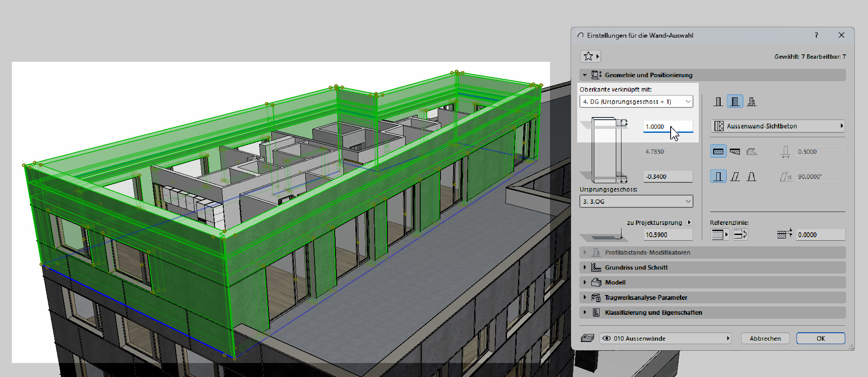Select the straight wall geometry icon
Screen dimensions: 868x377
pyautogui.click(x=718, y=152)
